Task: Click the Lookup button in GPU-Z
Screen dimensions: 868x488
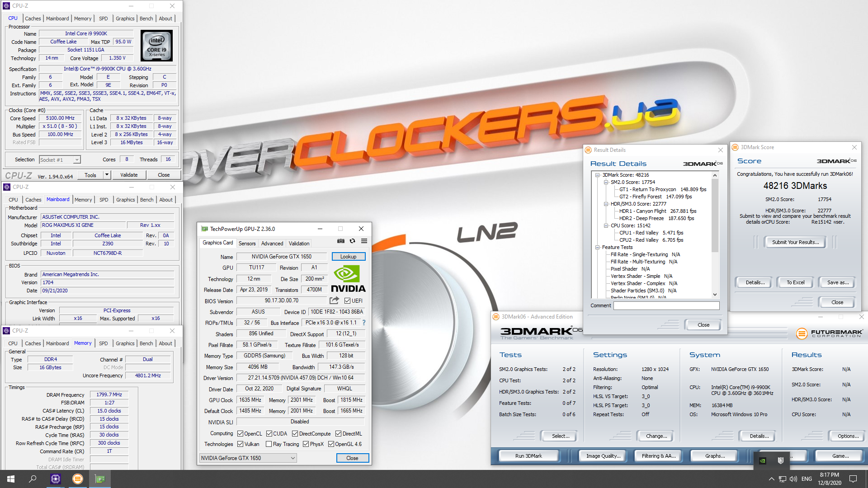Action: click(348, 257)
